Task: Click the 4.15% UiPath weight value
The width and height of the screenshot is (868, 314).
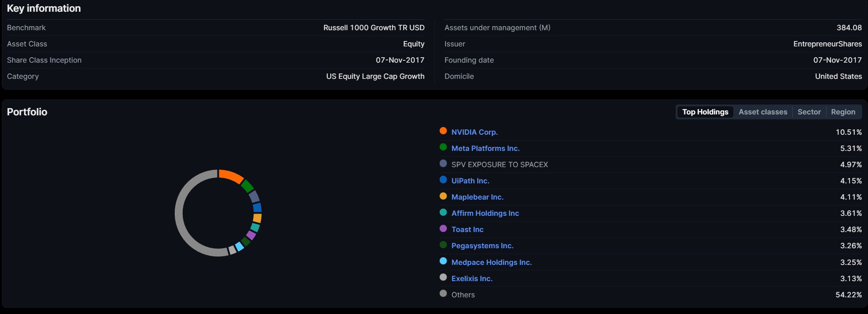Action: click(851, 181)
